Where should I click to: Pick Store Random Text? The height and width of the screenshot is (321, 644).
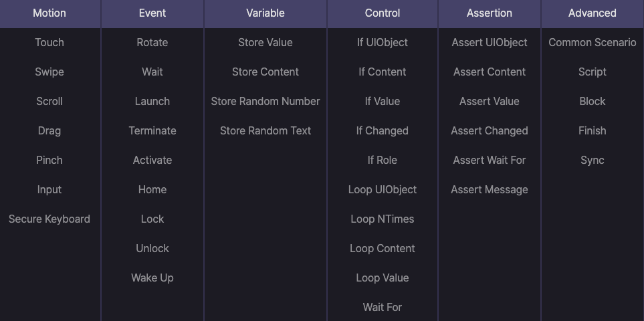[265, 130]
